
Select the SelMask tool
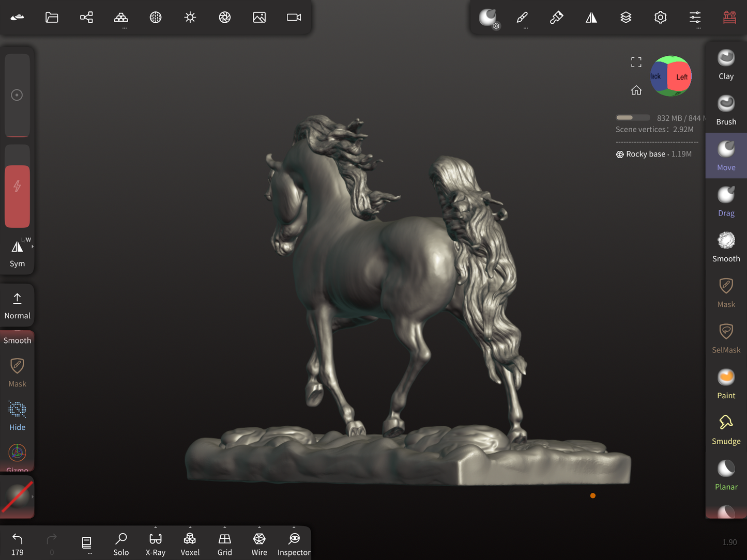[x=726, y=338]
